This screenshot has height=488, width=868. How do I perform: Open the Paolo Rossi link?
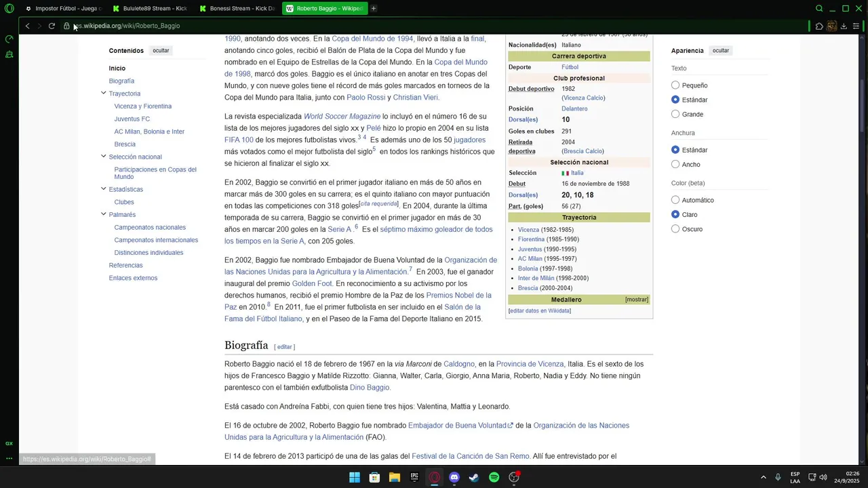click(x=366, y=98)
